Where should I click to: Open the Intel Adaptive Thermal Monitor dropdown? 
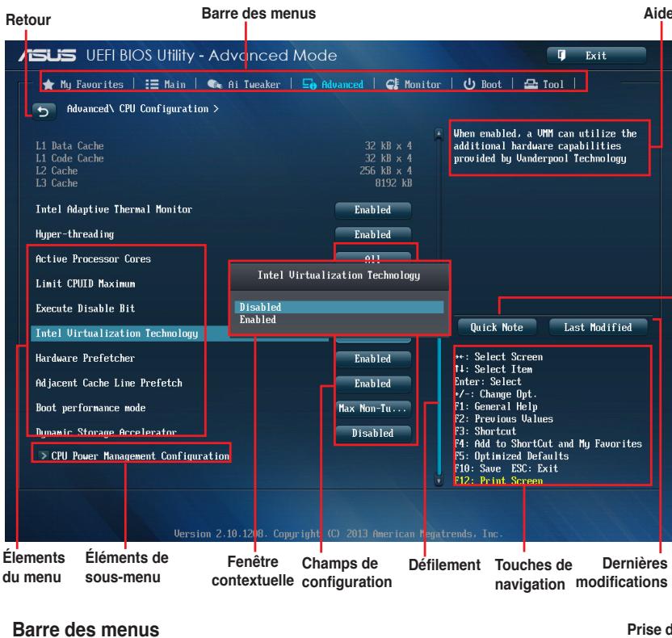[x=373, y=210]
